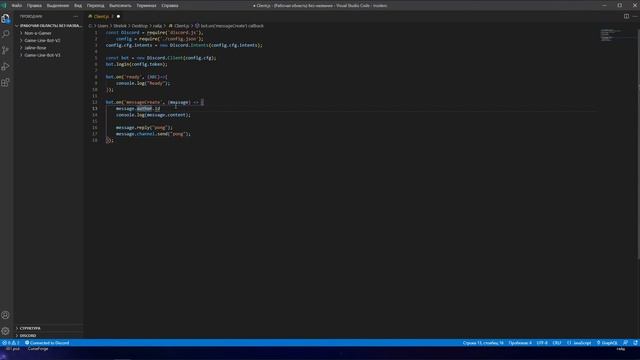
Task: Click the message.author.id code line
Action: coord(138,109)
